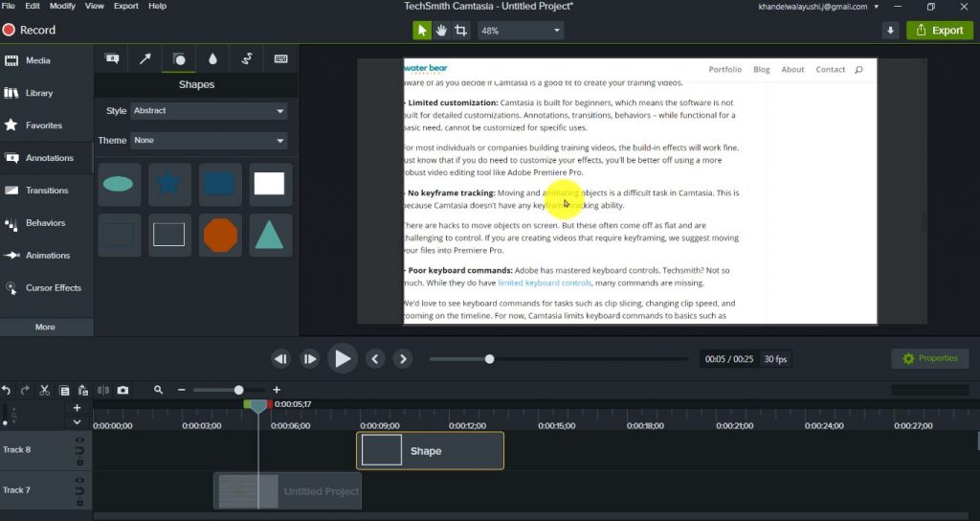Open the Export menu in menu bar
Screen dimensions: 980x521
pos(126,6)
